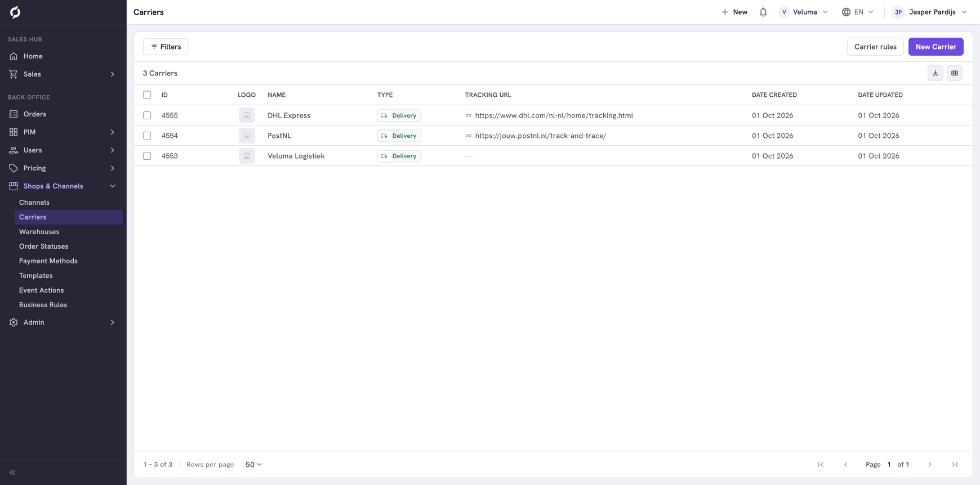Click the New Carrier button
The width and height of the screenshot is (980, 485).
(x=936, y=47)
